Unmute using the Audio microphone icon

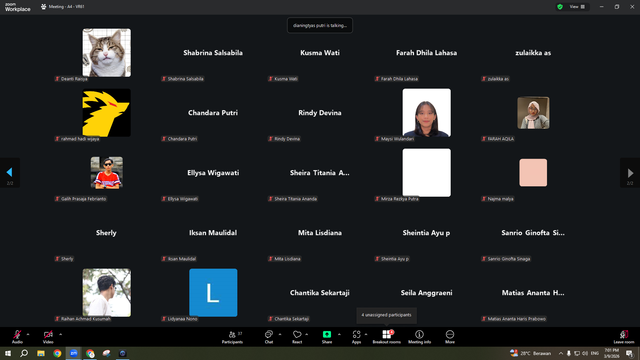pos(17,335)
